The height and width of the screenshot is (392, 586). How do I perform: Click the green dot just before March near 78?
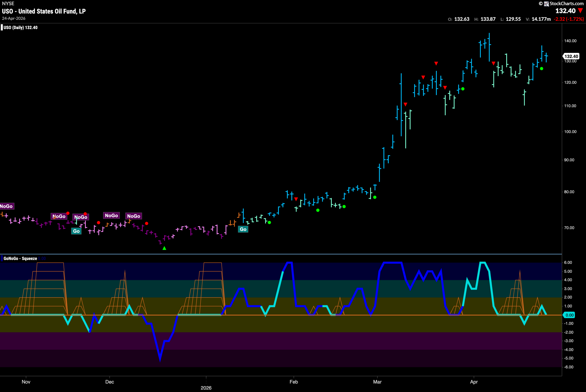(375, 197)
